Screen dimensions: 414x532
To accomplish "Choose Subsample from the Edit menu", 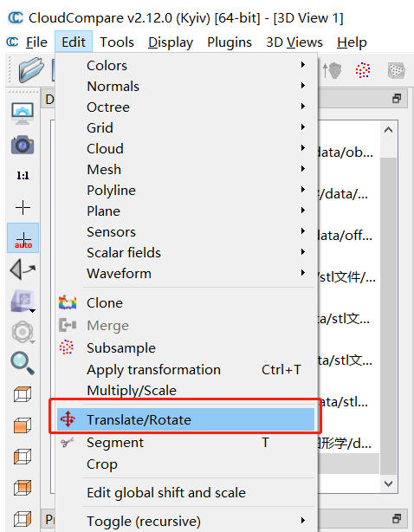I will (x=185, y=347).
